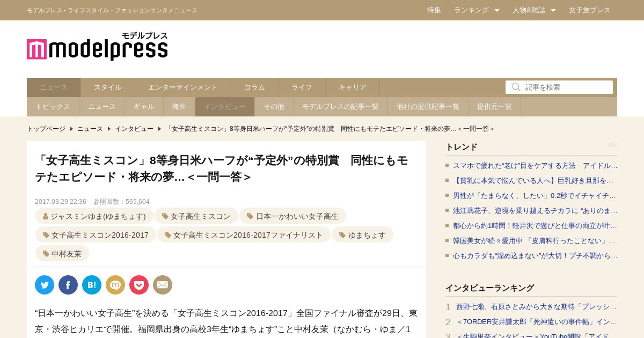The image size is (644, 338).
Task: Open trend link スマホで疲れた“老け”目をケアする方法
Action: click(535, 166)
